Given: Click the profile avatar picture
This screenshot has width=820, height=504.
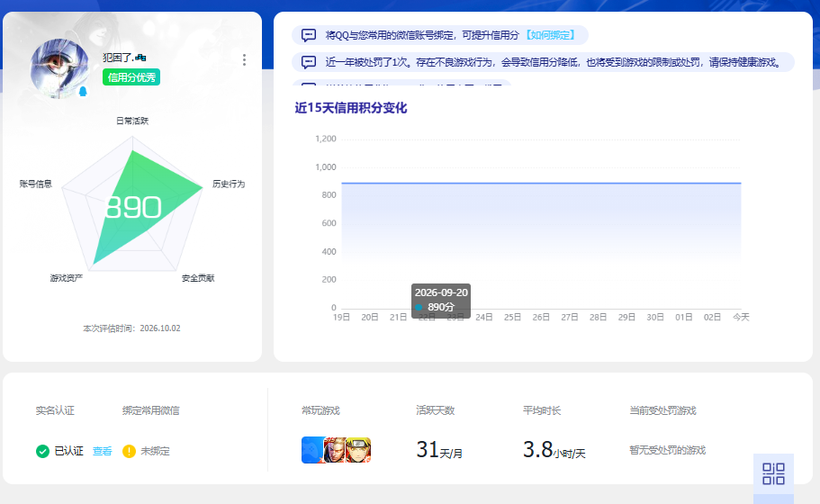Looking at the screenshot, I should pyautogui.click(x=59, y=68).
